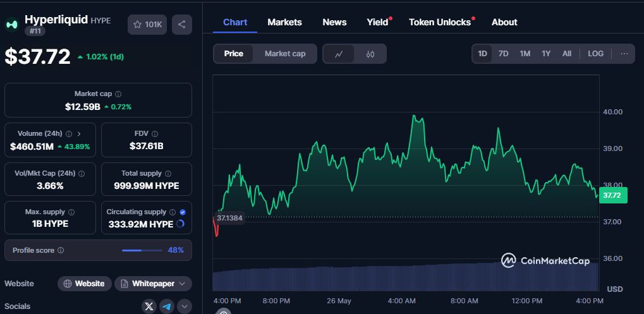Image resolution: width=644 pixels, height=314 pixels.
Task: Expand Volume (24h) chevron arrow
Action: (79, 134)
